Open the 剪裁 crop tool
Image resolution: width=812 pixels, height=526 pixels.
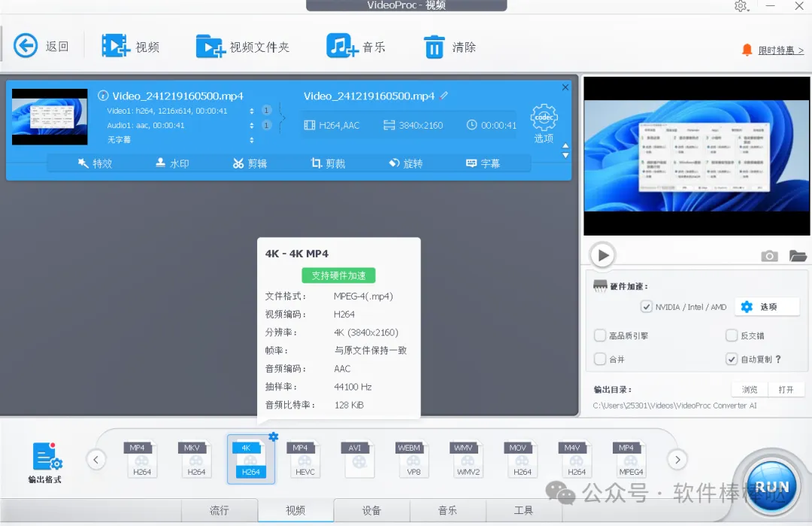[x=328, y=163]
